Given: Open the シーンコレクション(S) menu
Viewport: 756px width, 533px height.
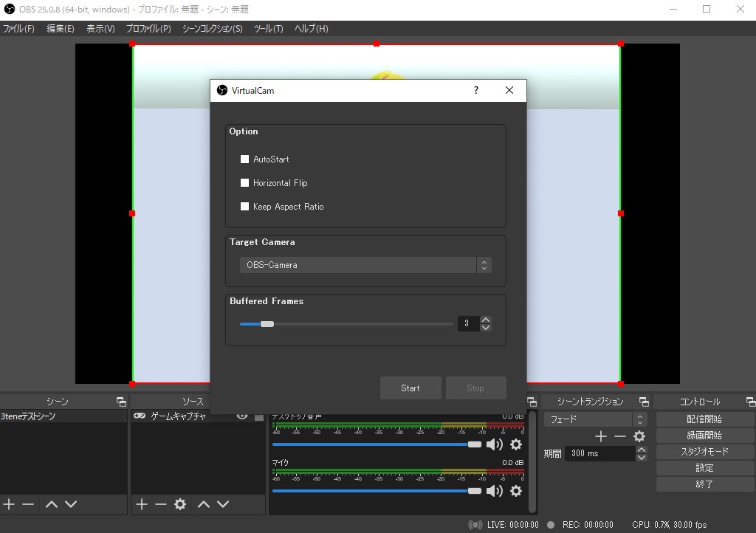Looking at the screenshot, I should point(212,29).
